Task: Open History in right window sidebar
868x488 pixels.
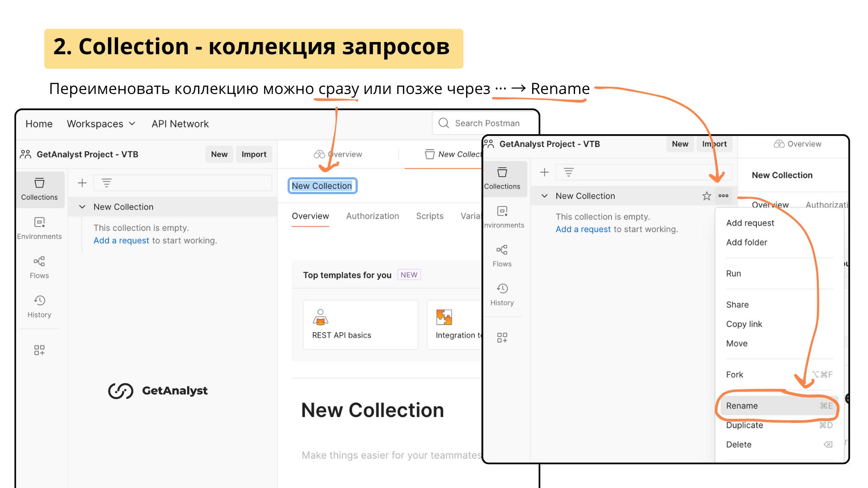Action: pos(502,295)
